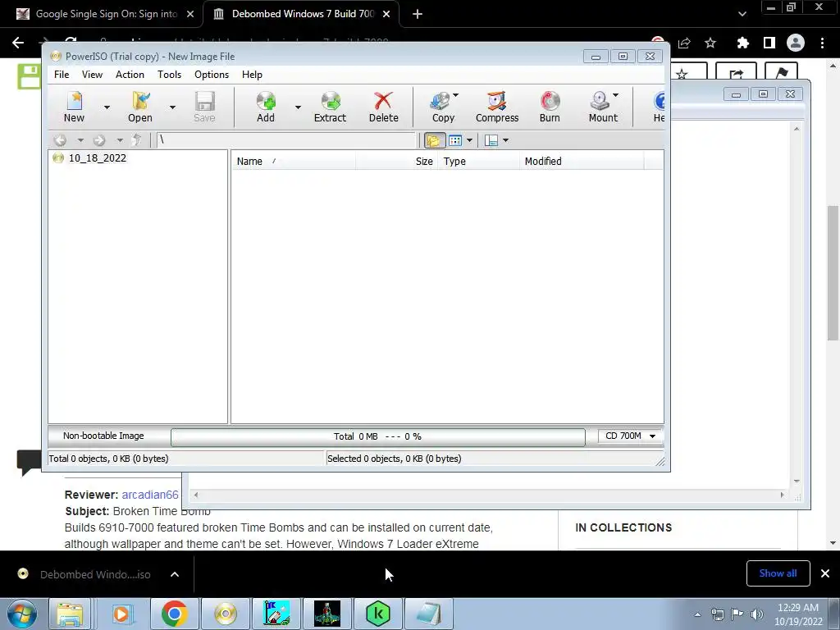Expand the Debombed Windo....iso download options chevron
840x630 pixels.
click(x=175, y=574)
